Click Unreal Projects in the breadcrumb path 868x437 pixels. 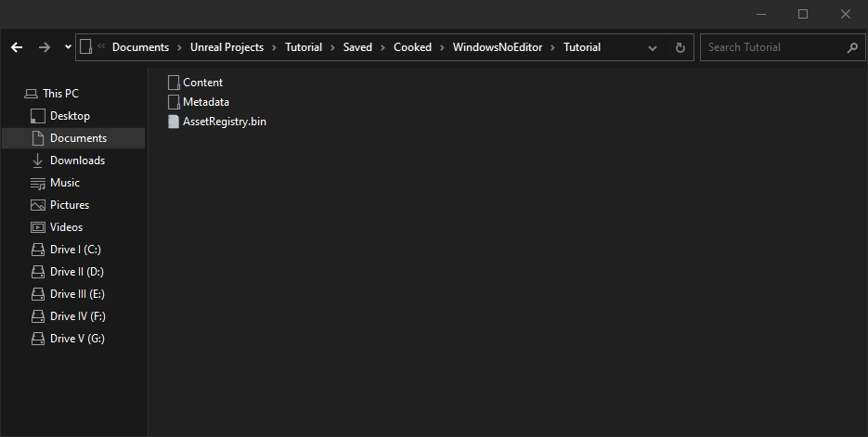point(227,47)
